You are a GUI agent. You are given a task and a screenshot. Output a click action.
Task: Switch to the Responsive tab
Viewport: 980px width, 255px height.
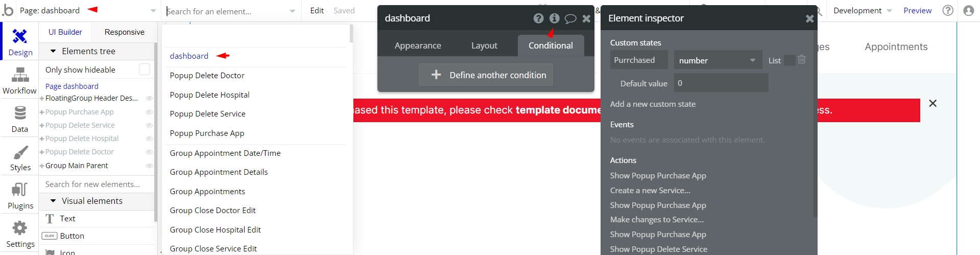point(124,32)
